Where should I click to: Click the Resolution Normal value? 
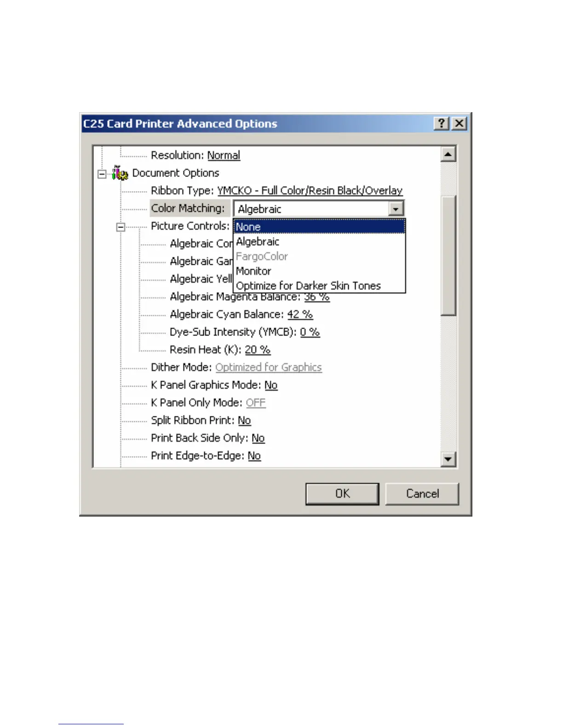point(224,155)
